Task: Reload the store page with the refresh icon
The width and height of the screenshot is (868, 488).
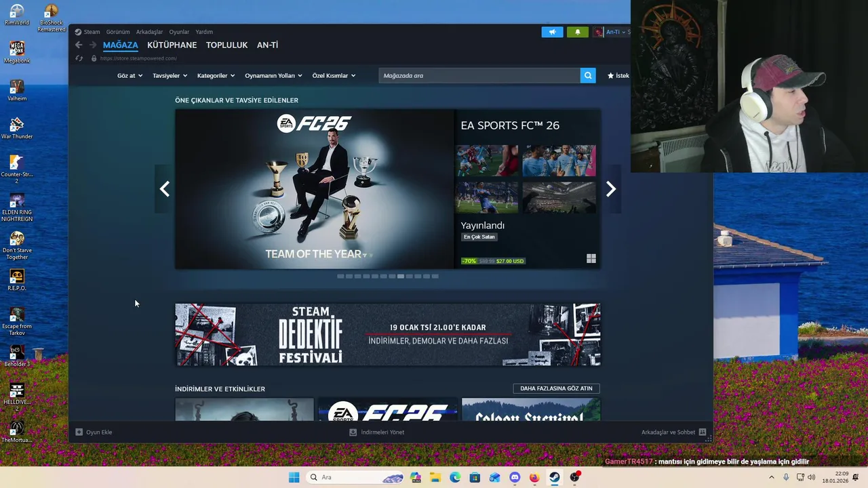Action: pos(79,58)
